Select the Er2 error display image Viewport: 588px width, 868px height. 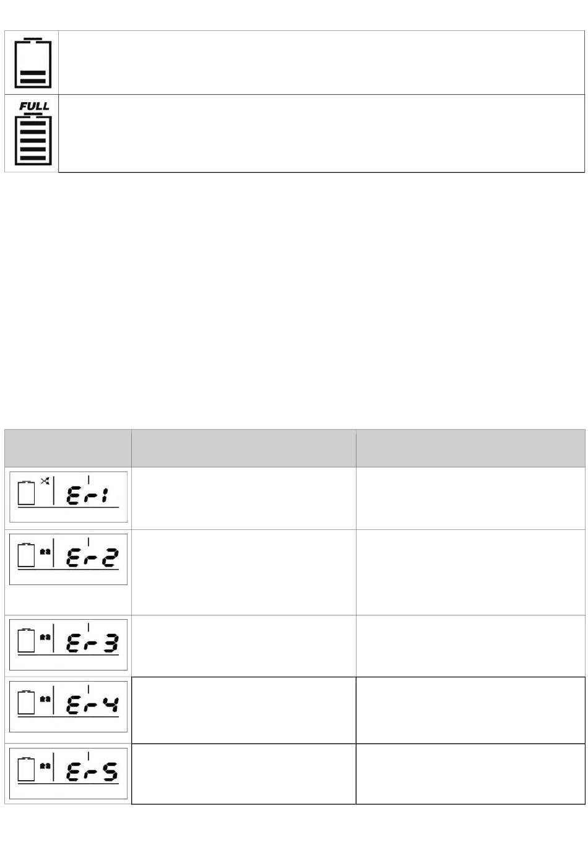[x=68, y=559]
